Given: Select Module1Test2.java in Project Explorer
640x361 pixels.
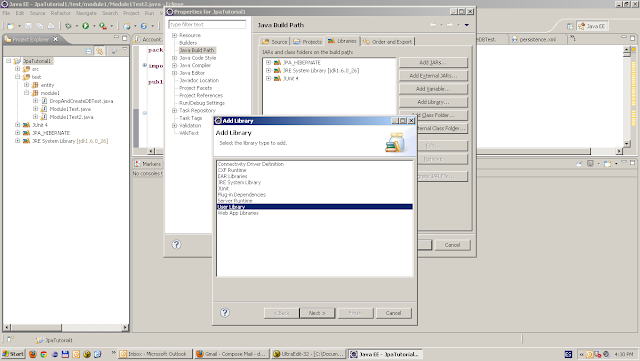Looking at the screenshot, I should click(x=71, y=117).
